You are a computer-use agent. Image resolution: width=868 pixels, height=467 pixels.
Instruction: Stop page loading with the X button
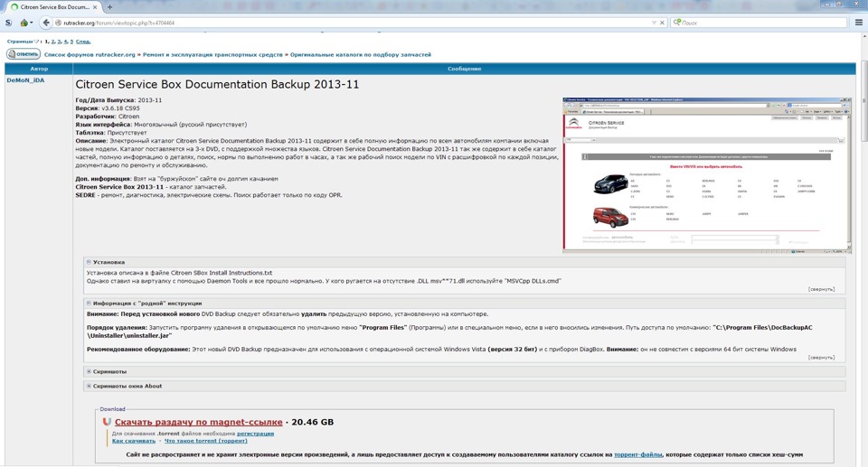(662, 23)
